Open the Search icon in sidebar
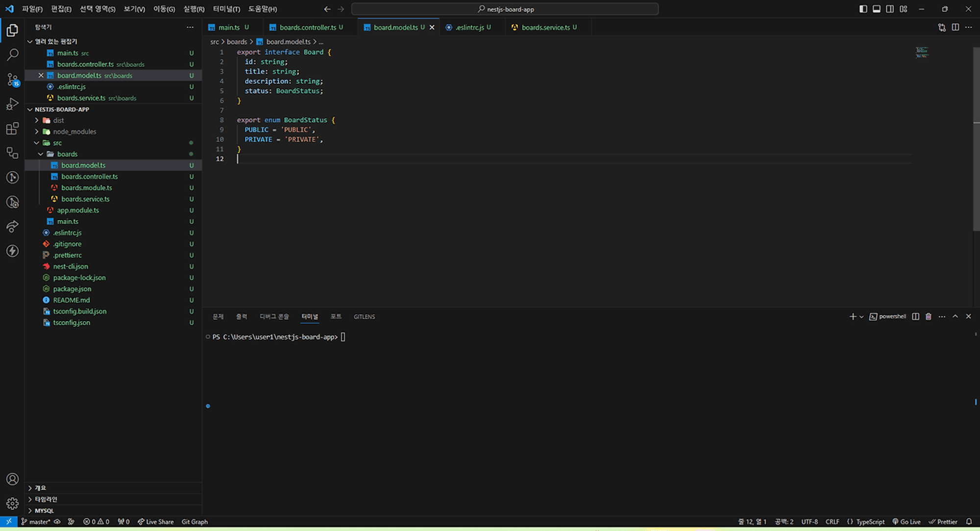980x531 pixels. click(x=12, y=54)
